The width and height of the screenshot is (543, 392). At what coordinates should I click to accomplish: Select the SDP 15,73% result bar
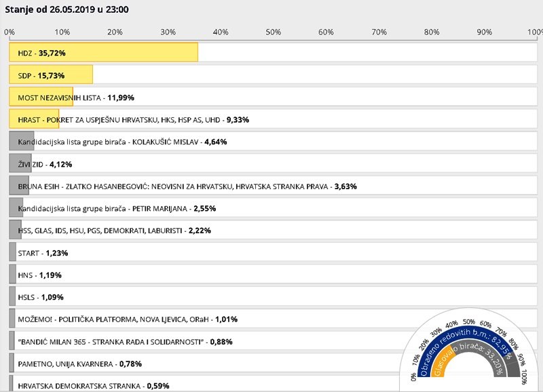click(x=51, y=75)
